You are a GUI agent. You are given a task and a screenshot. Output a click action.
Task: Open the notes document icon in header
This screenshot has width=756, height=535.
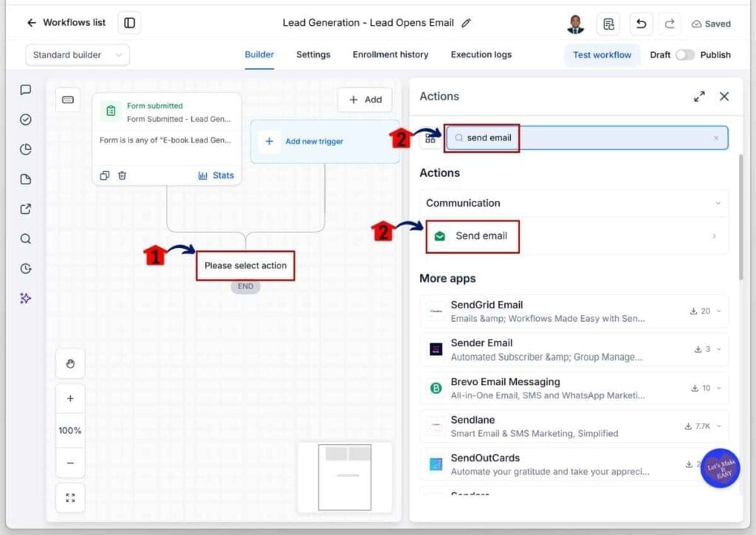point(608,24)
